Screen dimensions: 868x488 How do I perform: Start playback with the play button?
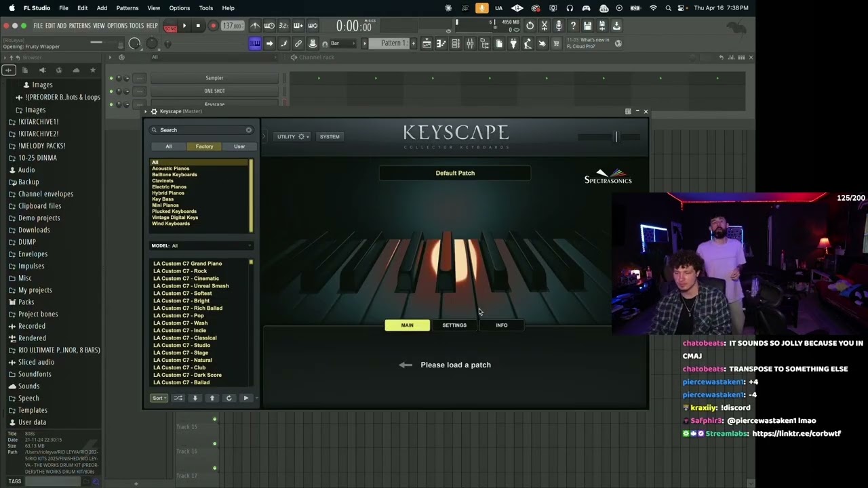[184, 26]
